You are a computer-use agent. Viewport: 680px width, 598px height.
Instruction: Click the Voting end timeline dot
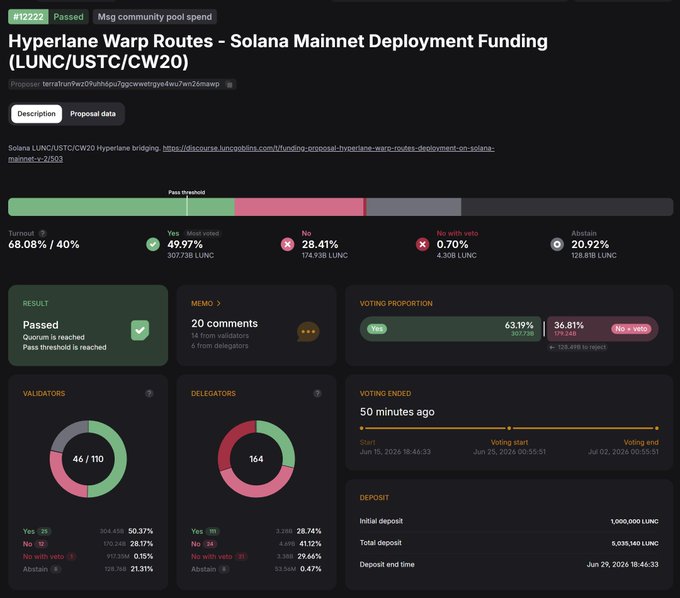pos(657,428)
